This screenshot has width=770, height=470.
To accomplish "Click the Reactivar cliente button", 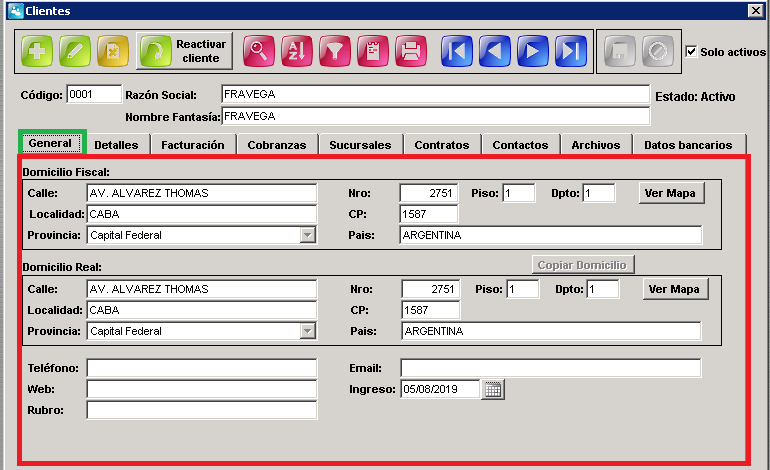I will (x=184, y=51).
